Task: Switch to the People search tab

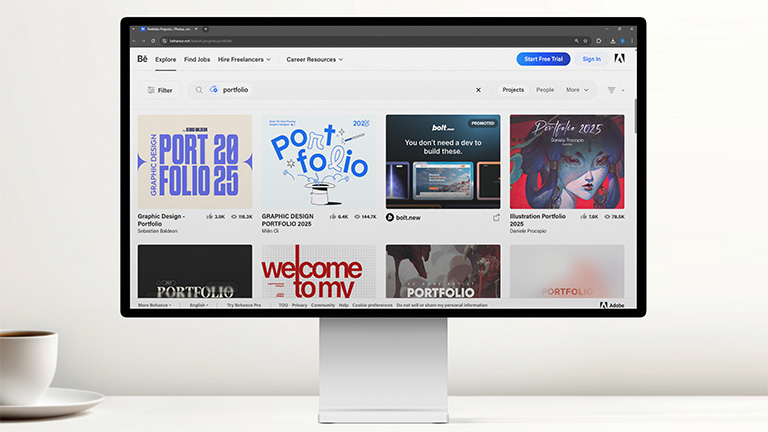Action: pyautogui.click(x=545, y=90)
